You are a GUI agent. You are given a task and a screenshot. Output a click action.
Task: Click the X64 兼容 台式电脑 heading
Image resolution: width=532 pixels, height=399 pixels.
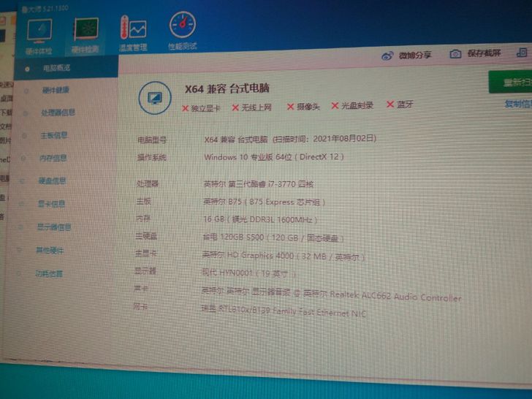(227, 89)
